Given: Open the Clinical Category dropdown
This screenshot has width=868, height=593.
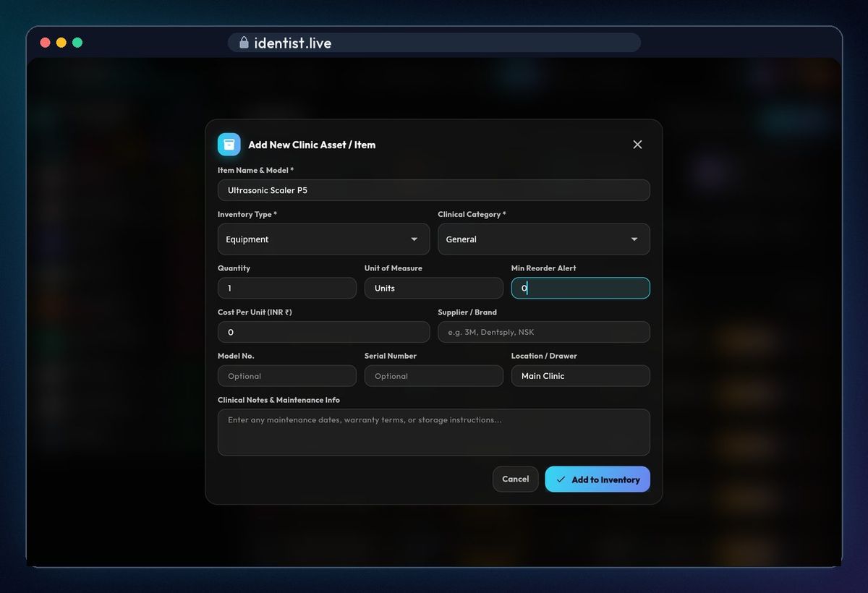Looking at the screenshot, I should [x=544, y=239].
